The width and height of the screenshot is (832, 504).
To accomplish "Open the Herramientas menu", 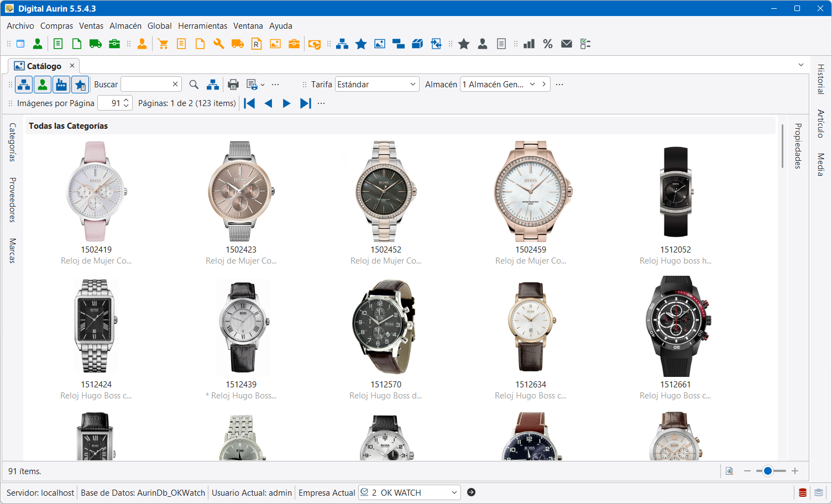I will [202, 26].
